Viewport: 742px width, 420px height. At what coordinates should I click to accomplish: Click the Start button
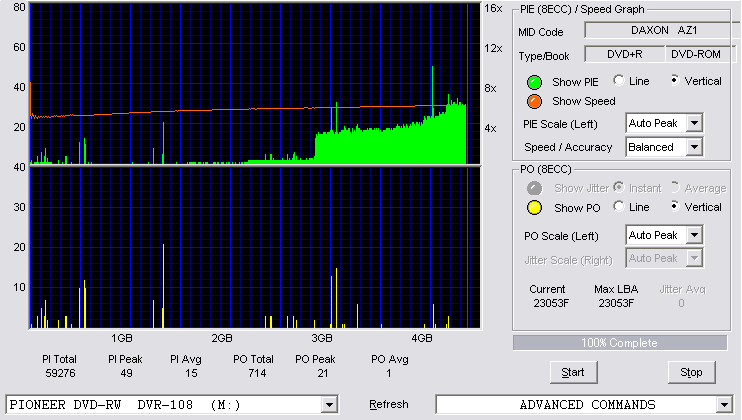click(573, 373)
